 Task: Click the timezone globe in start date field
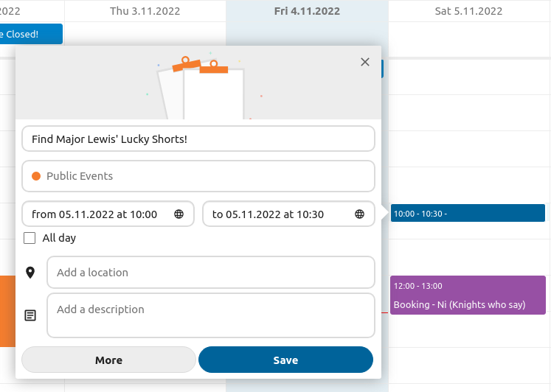coord(179,214)
